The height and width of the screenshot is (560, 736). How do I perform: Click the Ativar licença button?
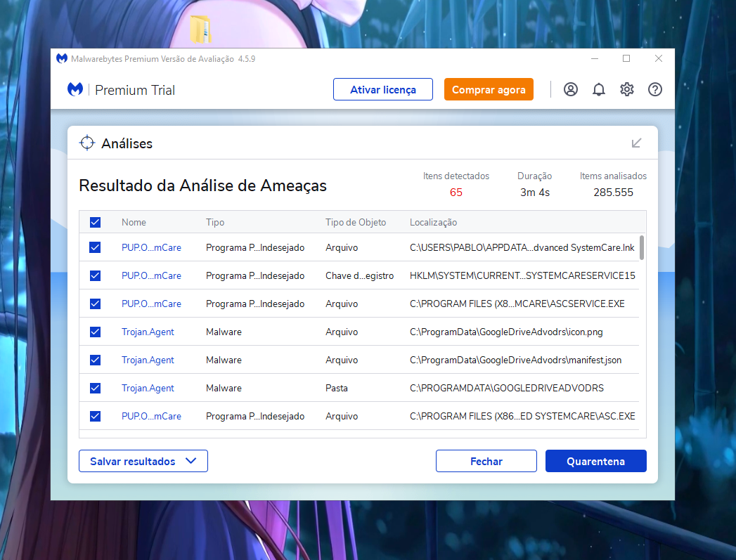point(383,89)
